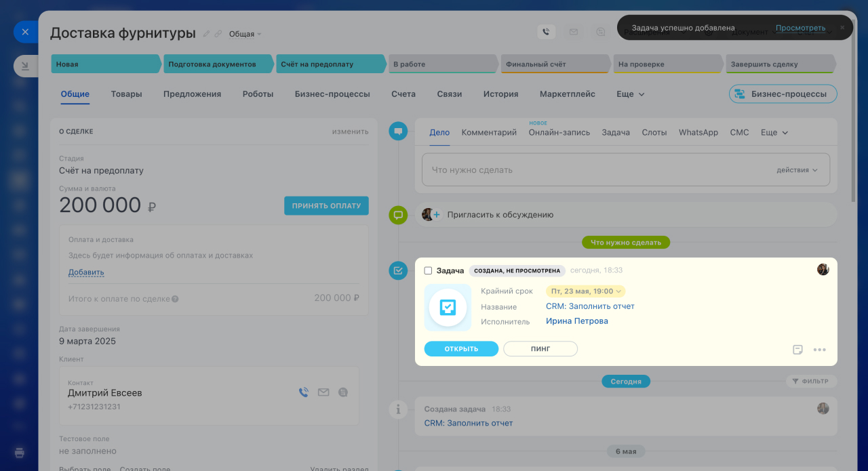Click the Пинг button
Screen dimensions: 868x471
point(540,349)
